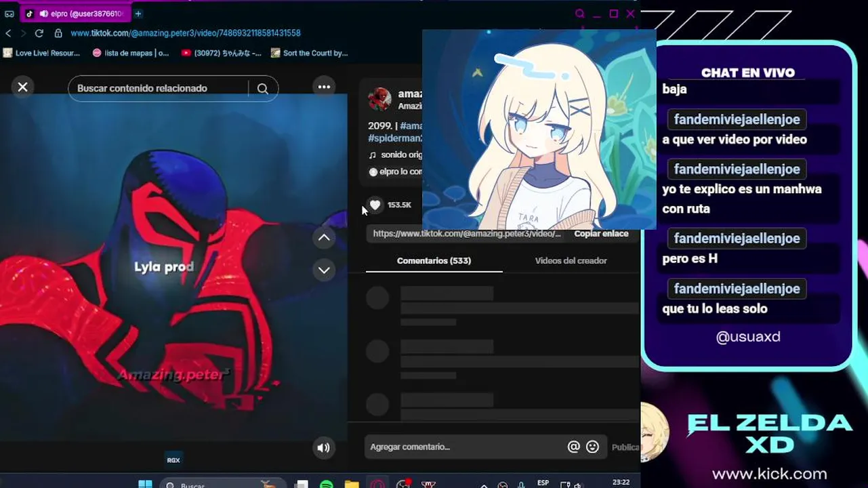868x488 pixels.
Task: Go to next video with down chevron
Action: (325, 270)
